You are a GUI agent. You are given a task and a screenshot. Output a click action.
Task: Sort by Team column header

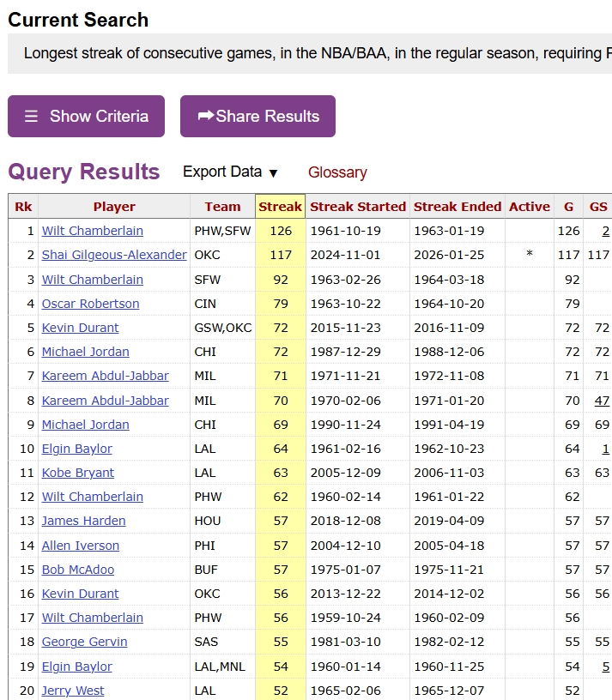[x=222, y=207]
